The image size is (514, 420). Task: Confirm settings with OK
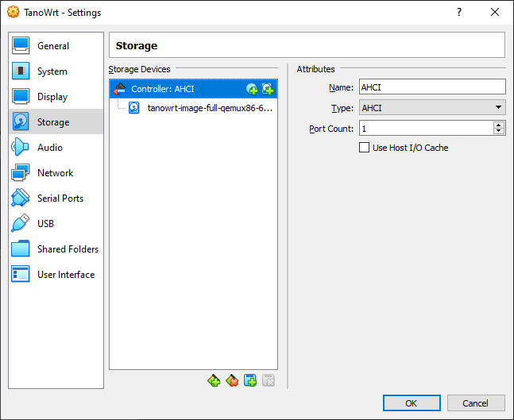point(412,403)
